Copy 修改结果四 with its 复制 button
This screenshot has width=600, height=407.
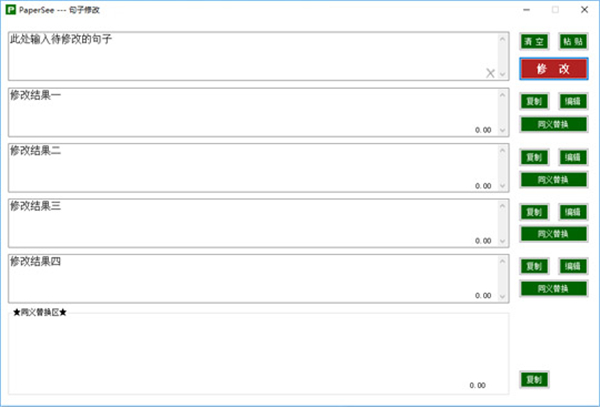click(534, 267)
